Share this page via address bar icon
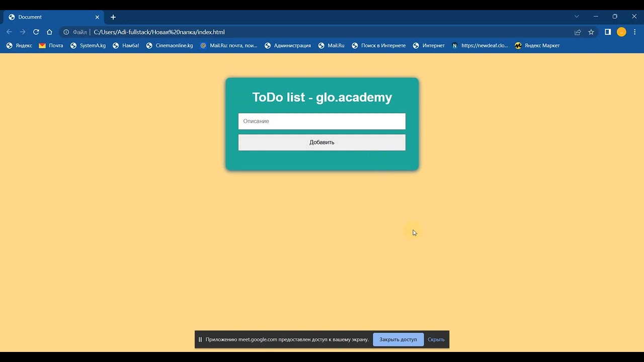This screenshot has height=362, width=644. (578, 32)
